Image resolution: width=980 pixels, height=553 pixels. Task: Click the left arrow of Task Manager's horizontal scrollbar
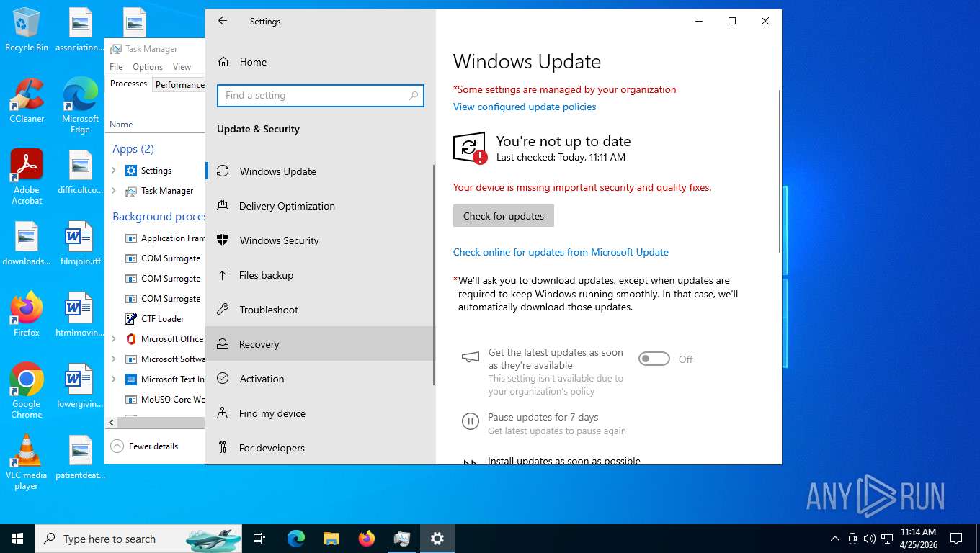coord(111,423)
